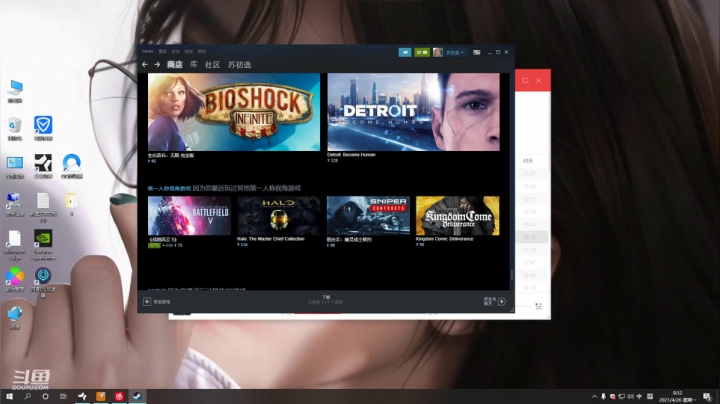Open the globe network desktop icon
Screen dimensions: 720x404
coord(15,318)
